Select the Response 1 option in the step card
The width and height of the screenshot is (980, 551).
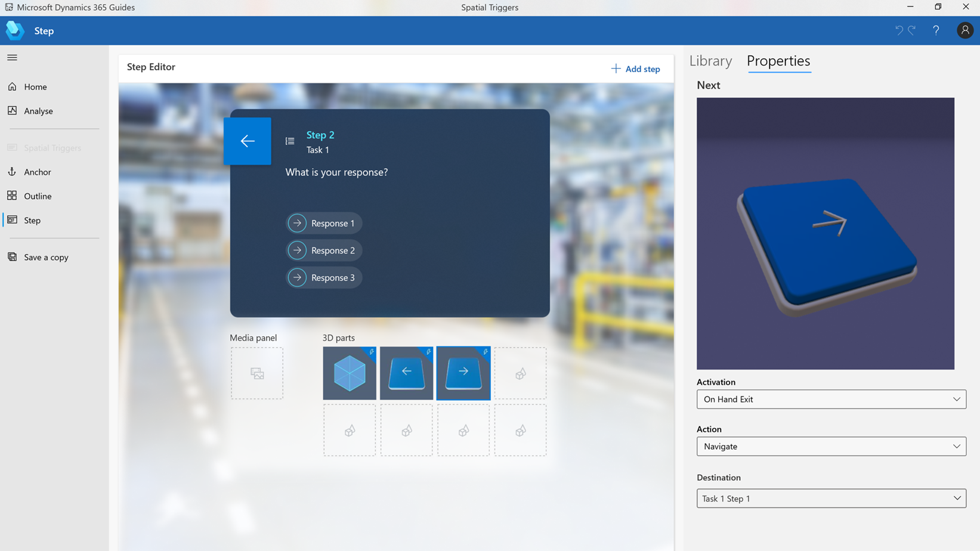(324, 223)
